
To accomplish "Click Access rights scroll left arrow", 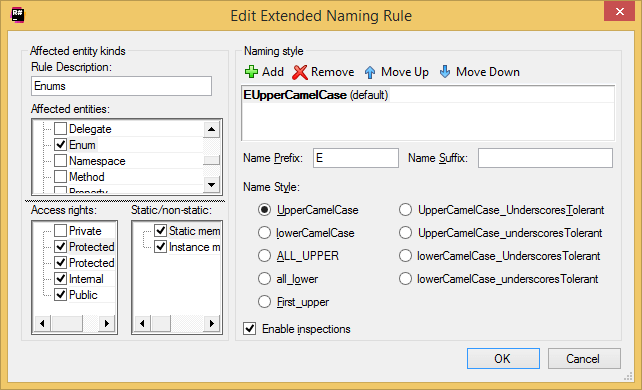I will tap(42, 323).
